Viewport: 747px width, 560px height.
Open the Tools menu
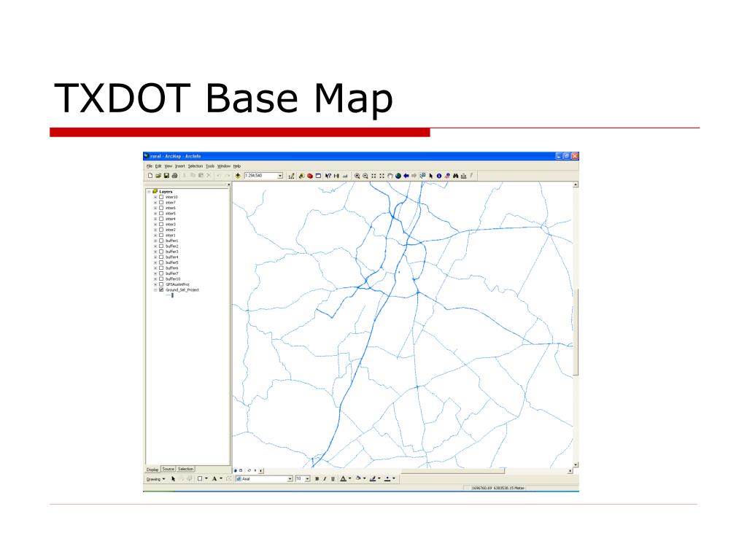pyautogui.click(x=210, y=166)
